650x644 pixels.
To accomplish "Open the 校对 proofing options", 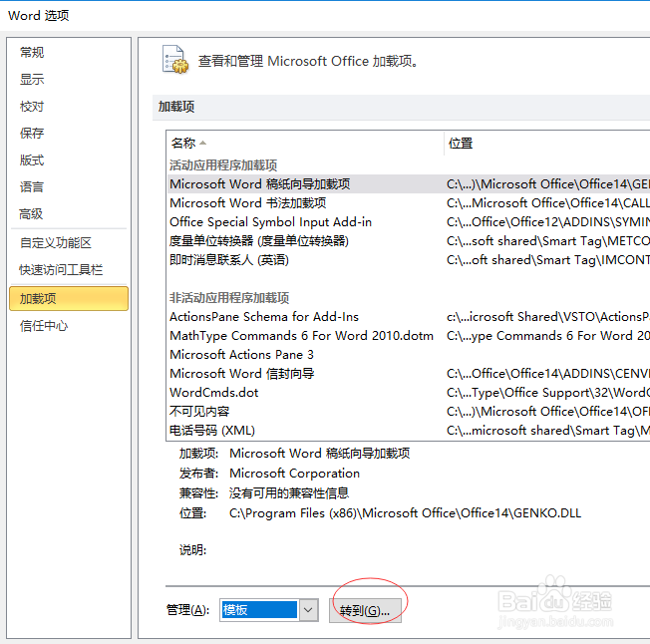I will tap(32, 106).
